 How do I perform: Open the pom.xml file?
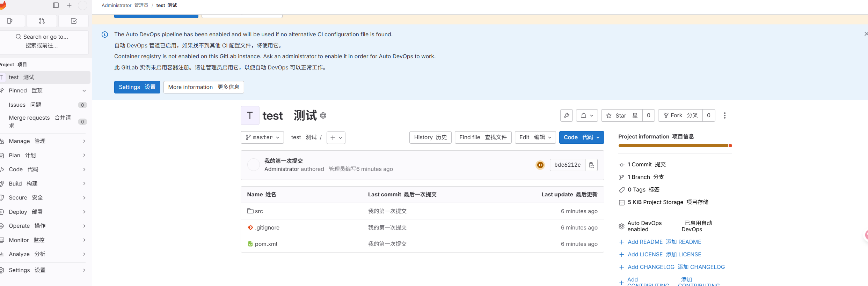pyautogui.click(x=266, y=244)
